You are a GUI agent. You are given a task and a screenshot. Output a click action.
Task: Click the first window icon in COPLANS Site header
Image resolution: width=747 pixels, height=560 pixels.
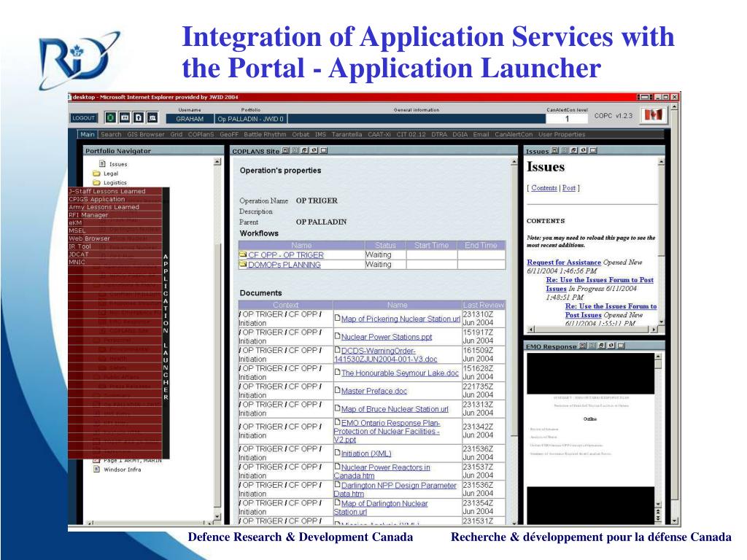(285, 150)
